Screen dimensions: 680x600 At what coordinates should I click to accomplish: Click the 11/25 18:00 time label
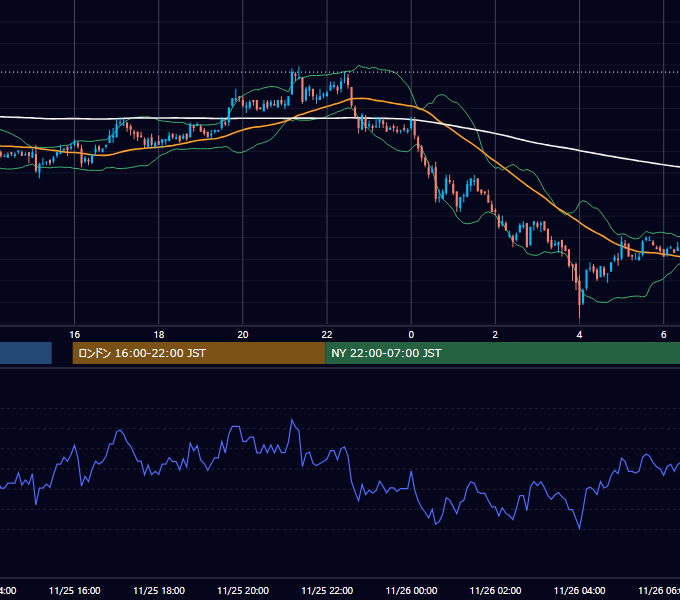pos(159,590)
